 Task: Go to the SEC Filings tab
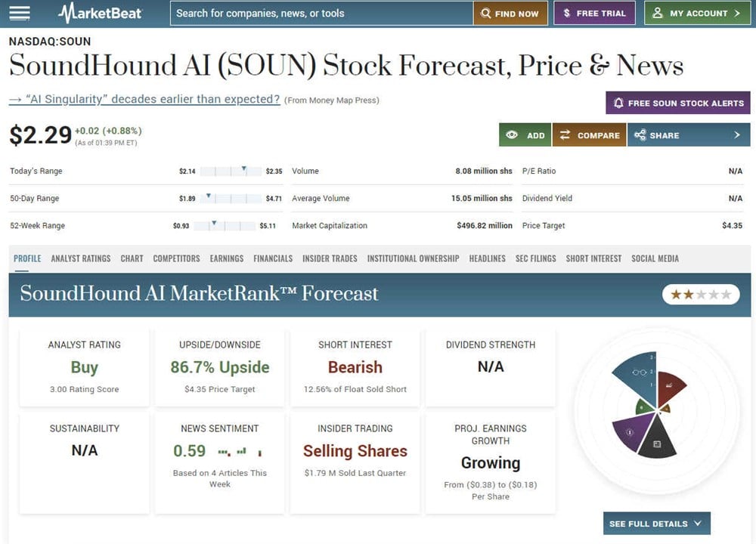536,258
